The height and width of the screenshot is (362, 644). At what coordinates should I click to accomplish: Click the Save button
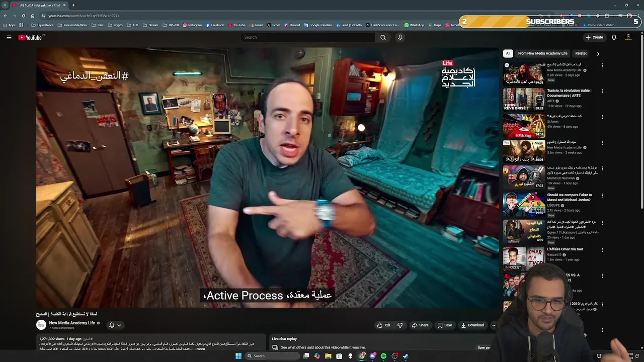click(445, 325)
